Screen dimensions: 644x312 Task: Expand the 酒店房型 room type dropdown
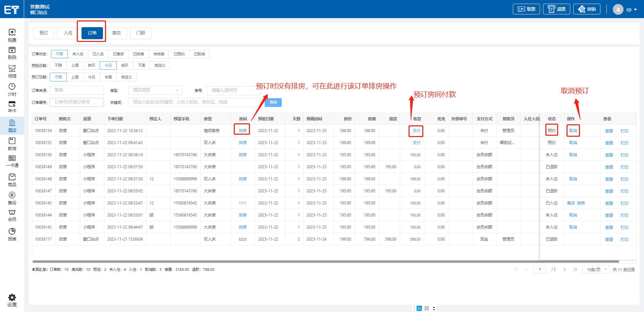(155, 90)
